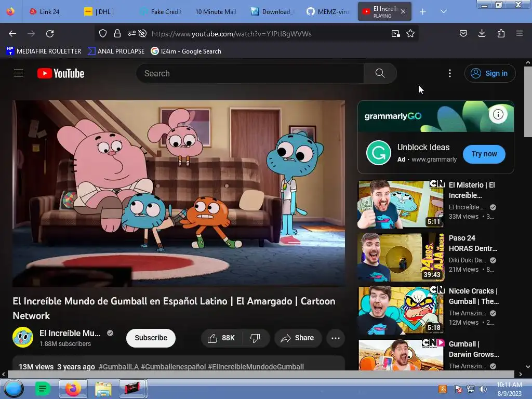The width and height of the screenshot is (532, 399).
Task: Subscribe to the channel
Action: (151, 338)
